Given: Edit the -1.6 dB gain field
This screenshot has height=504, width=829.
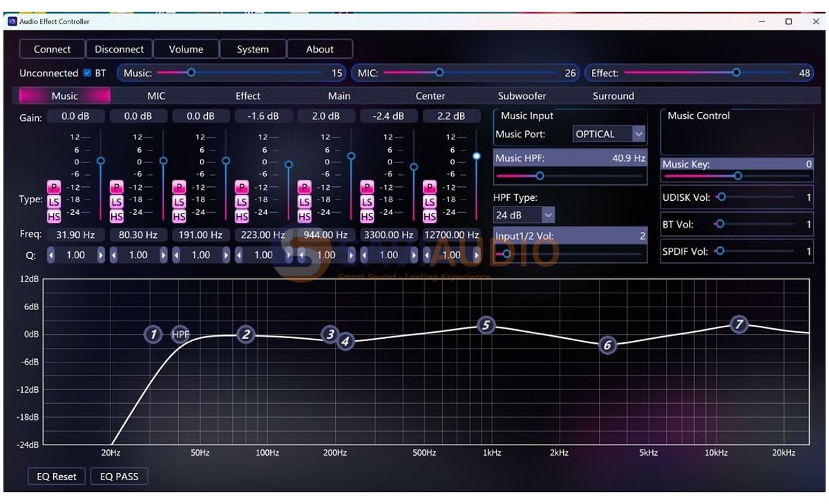Looking at the screenshot, I should click(263, 116).
